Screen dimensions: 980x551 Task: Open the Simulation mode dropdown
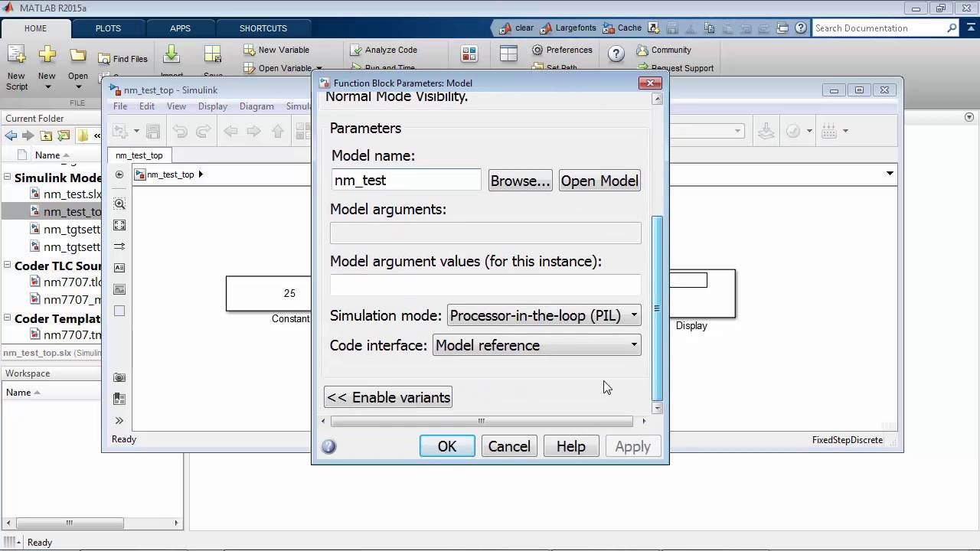(544, 315)
